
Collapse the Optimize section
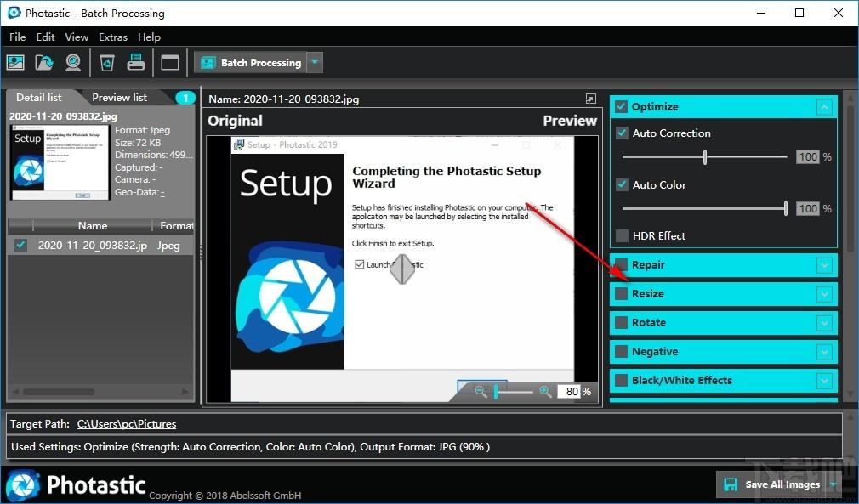(824, 107)
